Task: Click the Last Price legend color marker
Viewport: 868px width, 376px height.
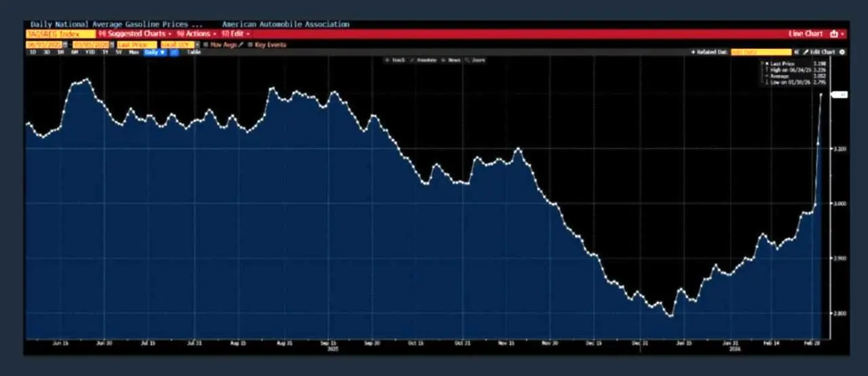Action: (x=766, y=64)
